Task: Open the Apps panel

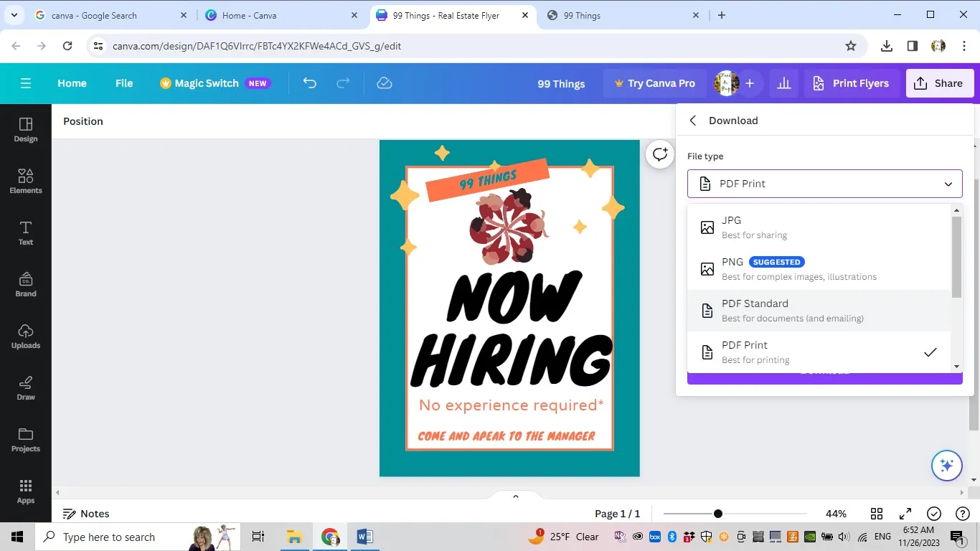Action: tap(26, 491)
